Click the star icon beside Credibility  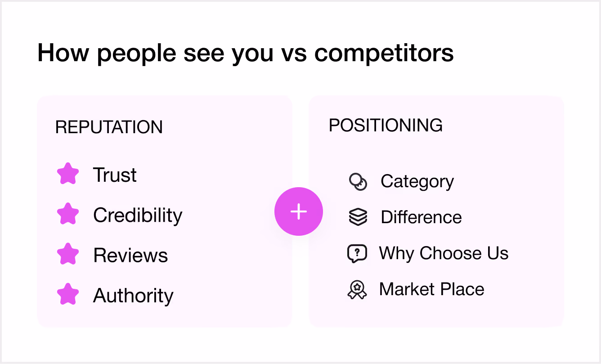pos(68,214)
